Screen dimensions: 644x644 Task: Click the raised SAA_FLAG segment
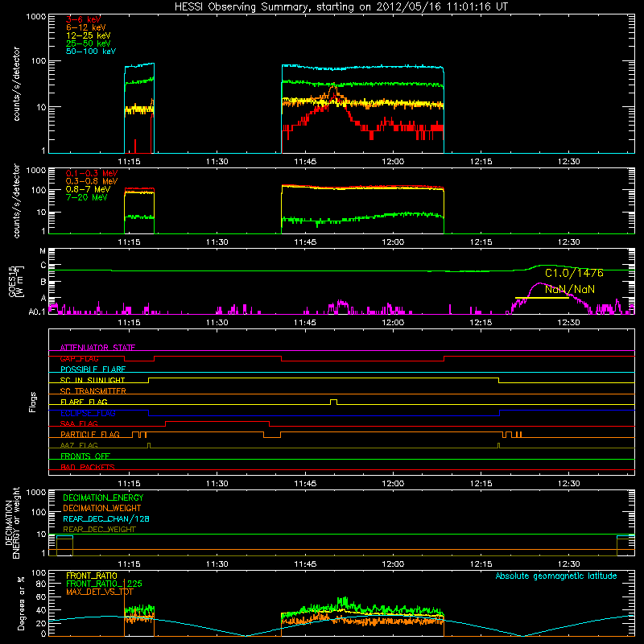tap(217, 421)
